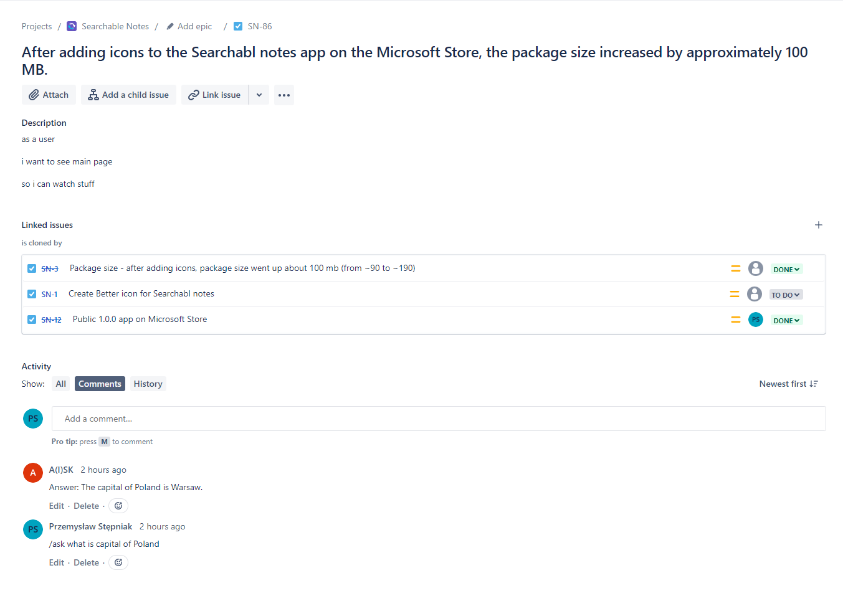
Task: Switch to the History activity tab
Action: [148, 384]
